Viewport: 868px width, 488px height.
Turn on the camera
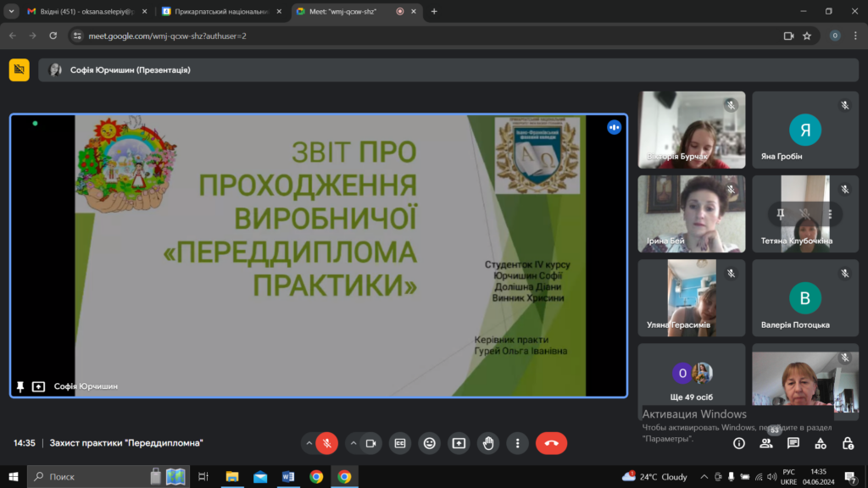(370, 443)
